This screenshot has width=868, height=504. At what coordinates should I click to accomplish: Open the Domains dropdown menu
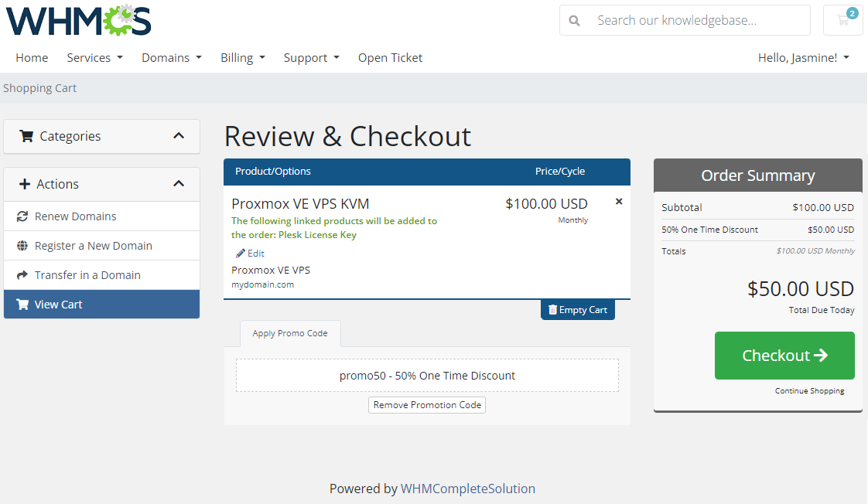point(172,57)
